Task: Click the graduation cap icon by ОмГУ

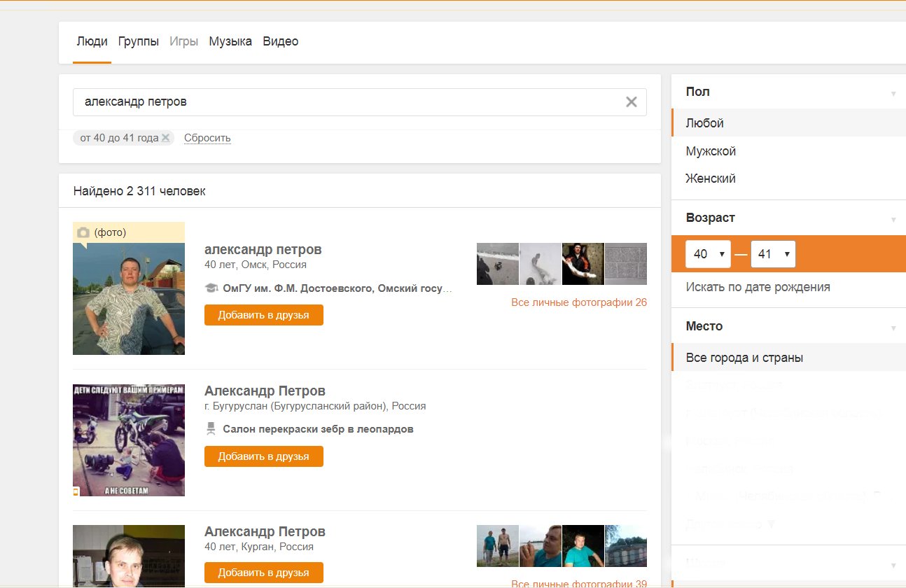Action: (211, 288)
